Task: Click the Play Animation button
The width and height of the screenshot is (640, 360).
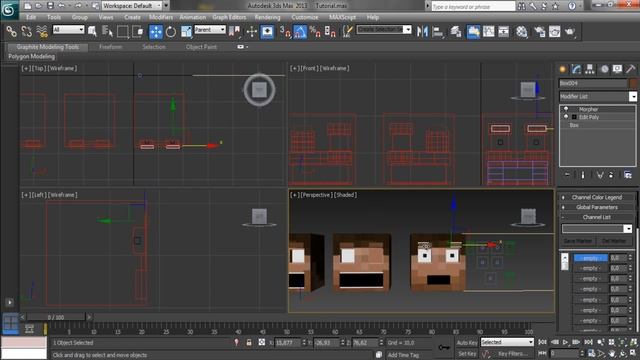Action: click(x=565, y=342)
